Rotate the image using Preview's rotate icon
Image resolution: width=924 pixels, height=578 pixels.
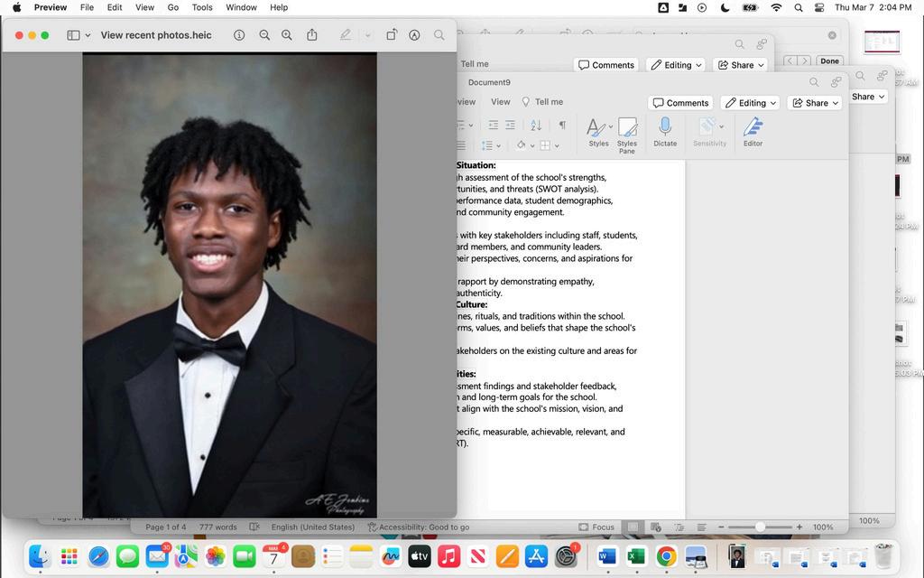click(x=392, y=35)
